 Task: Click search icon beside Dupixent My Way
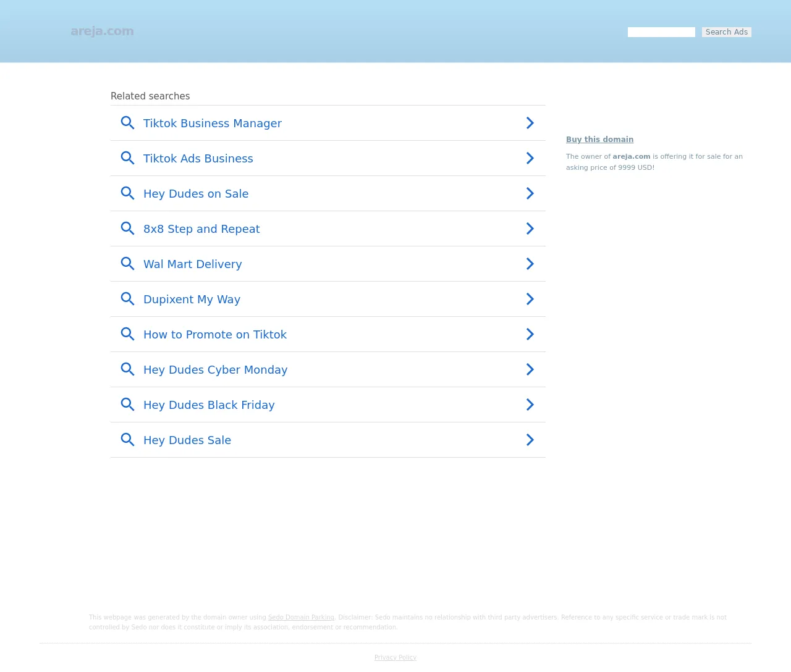pyautogui.click(x=127, y=299)
